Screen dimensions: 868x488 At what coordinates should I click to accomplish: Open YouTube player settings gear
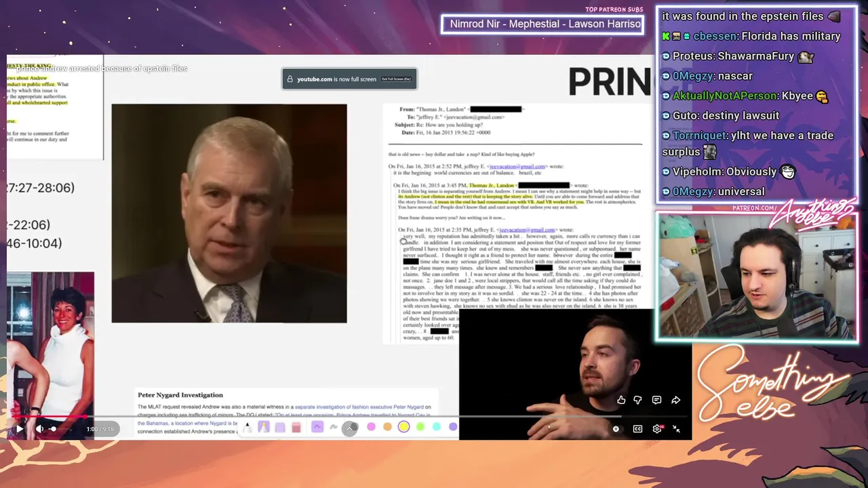[x=657, y=428]
